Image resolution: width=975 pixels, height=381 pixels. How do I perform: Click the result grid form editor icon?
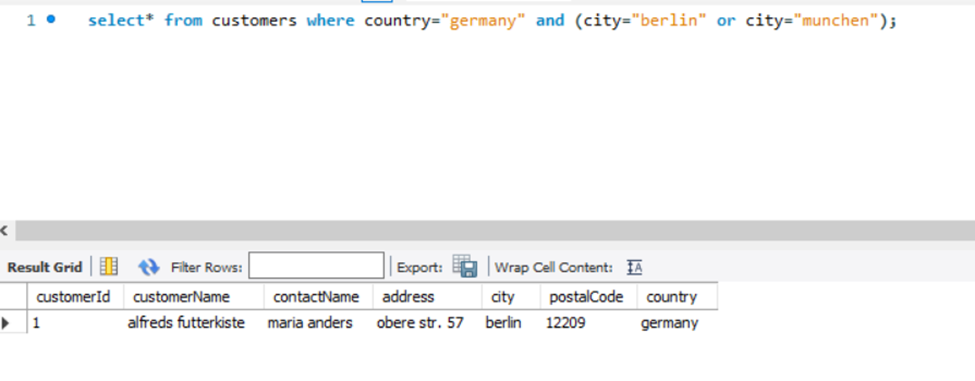(x=109, y=267)
